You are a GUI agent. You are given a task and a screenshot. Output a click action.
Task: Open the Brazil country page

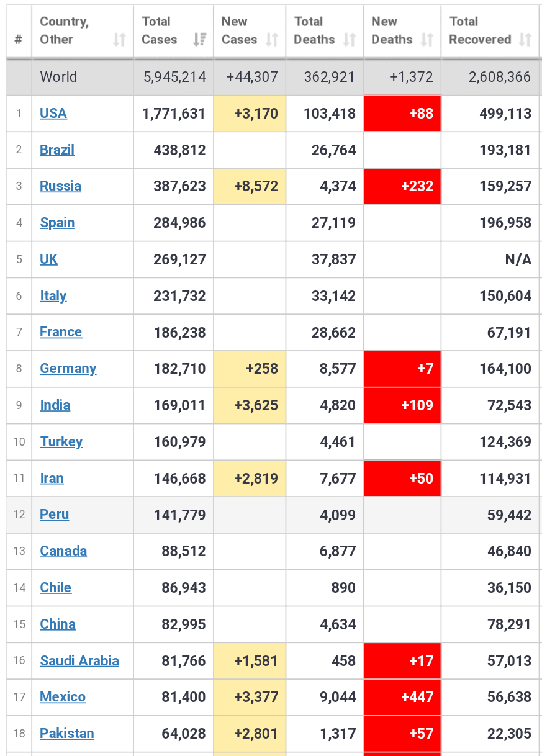click(x=57, y=150)
